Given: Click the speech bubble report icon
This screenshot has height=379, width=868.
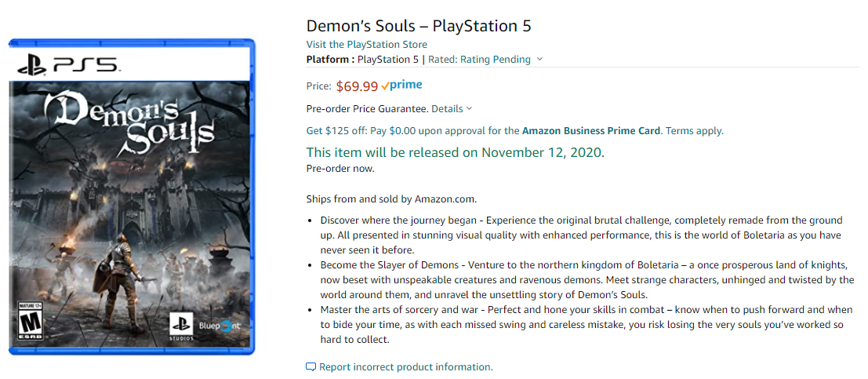Looking at the screenshot, I should pos(311,367).
